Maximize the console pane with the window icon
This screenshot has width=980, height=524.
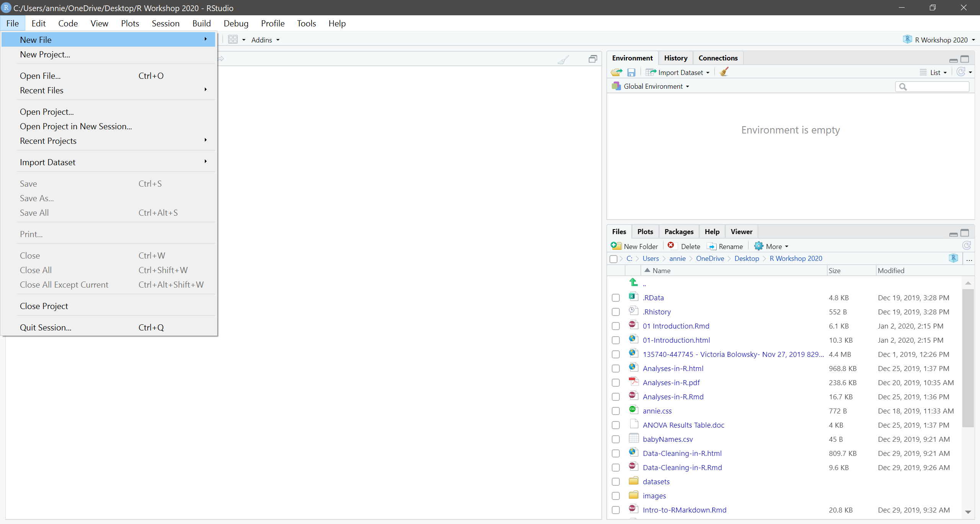[593, 59]
